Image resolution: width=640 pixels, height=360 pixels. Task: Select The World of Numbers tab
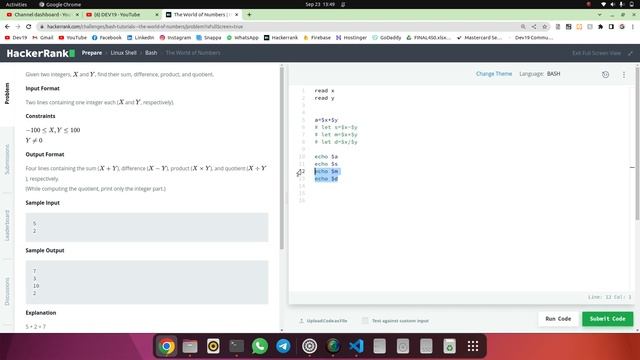[x=202, y=14]
